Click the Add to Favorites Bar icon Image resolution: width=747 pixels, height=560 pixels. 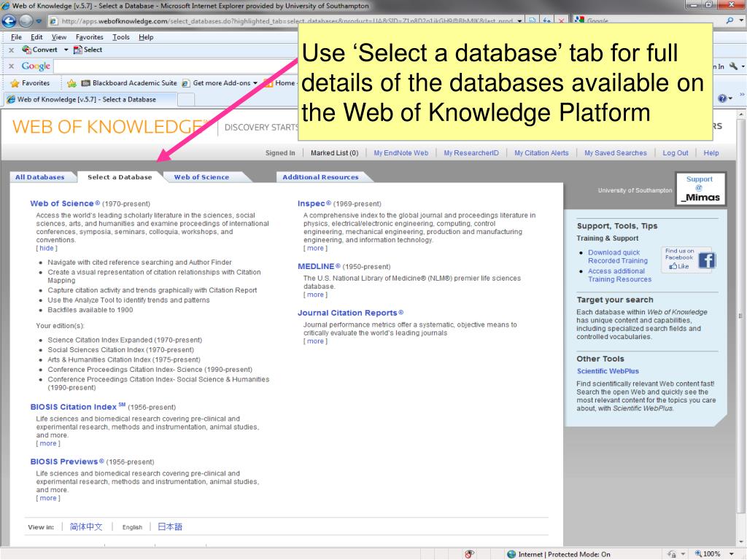72,83
